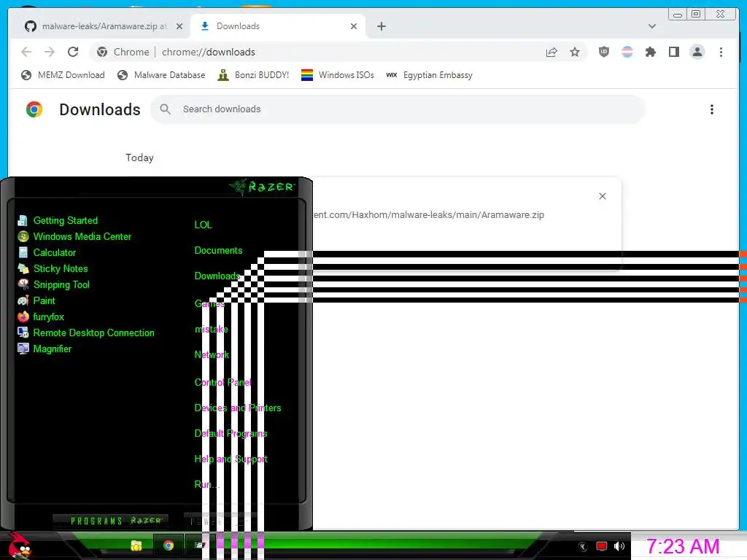The height and width of the screenshot is (560, 747).
Task: Click the Razer logo in Start menu
Action: click(263, 187)
